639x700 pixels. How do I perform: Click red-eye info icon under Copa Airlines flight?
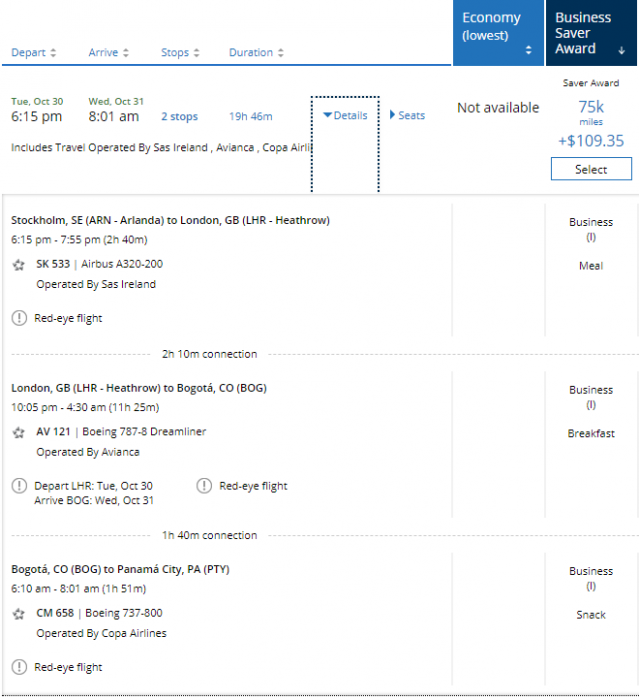pyautogui.click(x=19, y=667)
